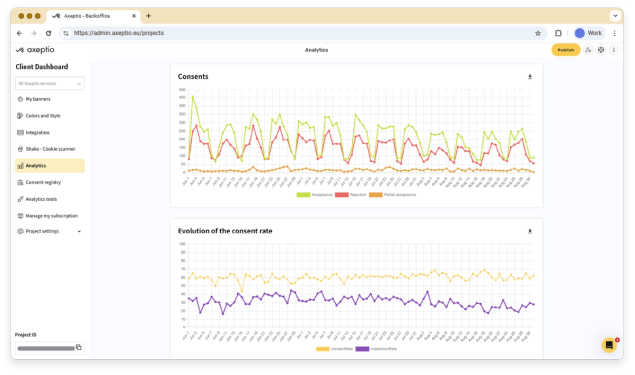
Task: Click the site info icon in address bar
Action: (x=66, y=33)
